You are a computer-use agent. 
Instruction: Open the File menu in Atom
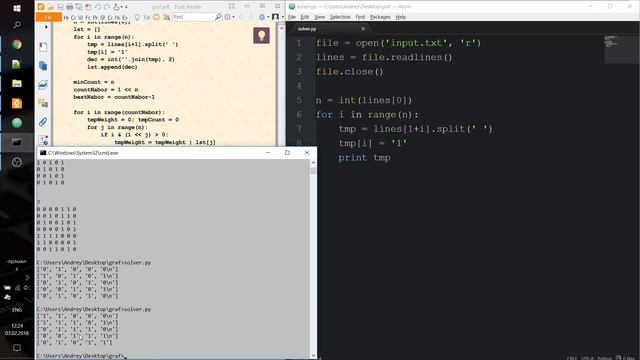pos(292,17)
